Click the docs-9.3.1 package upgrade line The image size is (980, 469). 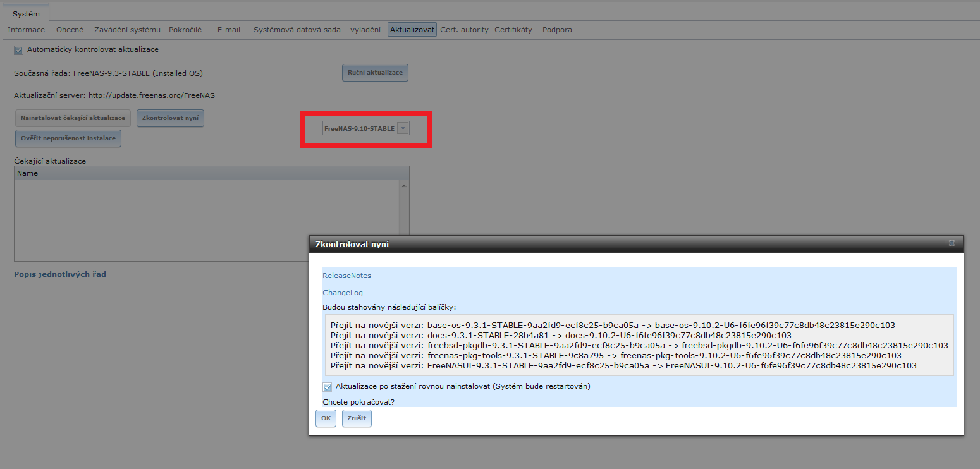561,335
